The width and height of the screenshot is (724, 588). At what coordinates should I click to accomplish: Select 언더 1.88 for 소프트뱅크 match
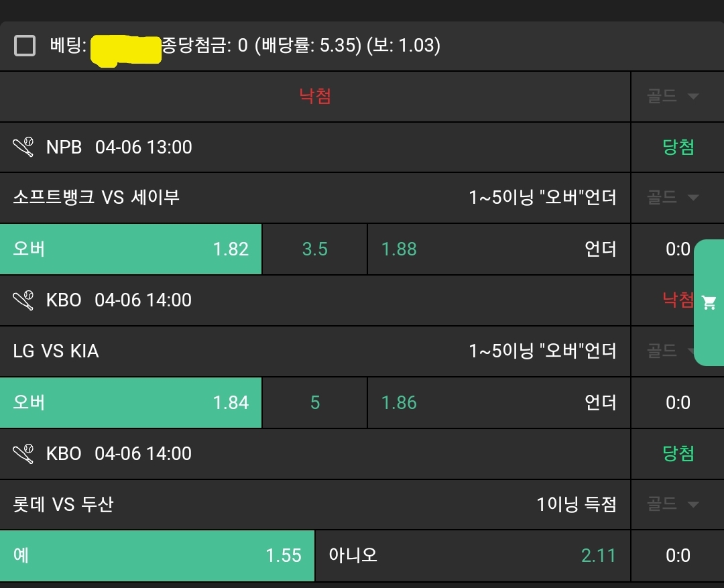[499, 249]
